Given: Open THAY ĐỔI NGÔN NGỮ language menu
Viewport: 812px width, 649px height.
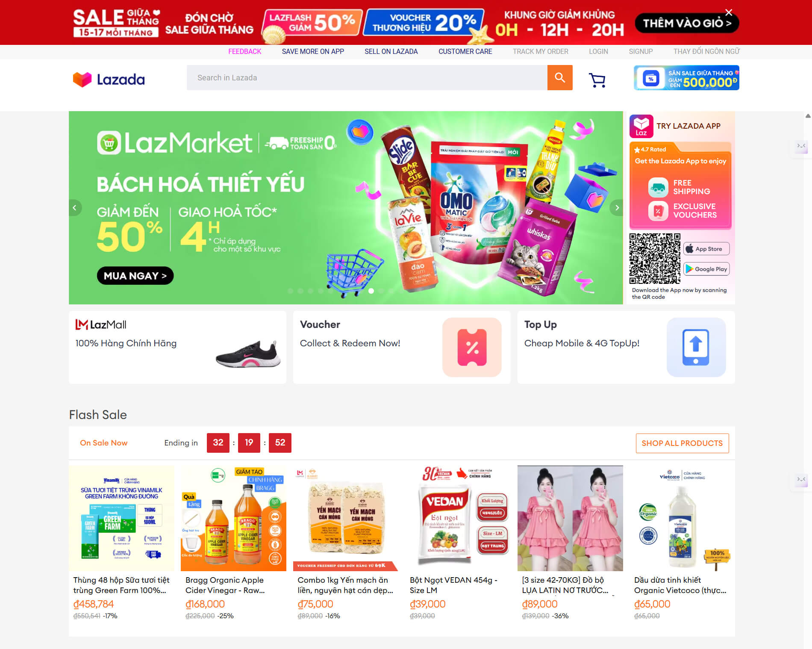Looking at the screenshot, I should pyautogui.click(x=706, y=51).
